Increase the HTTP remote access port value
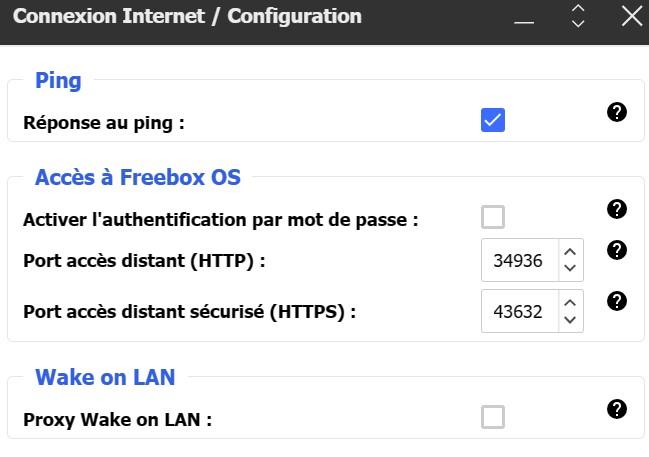 [x=570, y=253]
